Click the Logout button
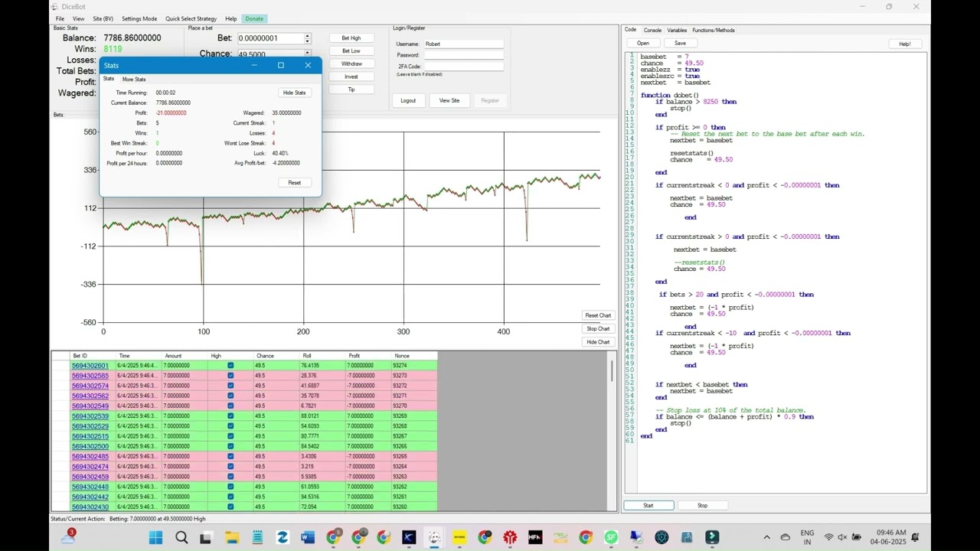The height and width of the screenshot is (551, 980). (x=408, y=100)
